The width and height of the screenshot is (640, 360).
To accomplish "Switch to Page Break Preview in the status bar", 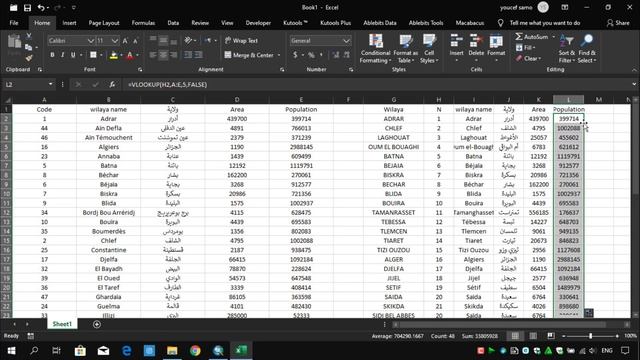I will pos(551,336).
